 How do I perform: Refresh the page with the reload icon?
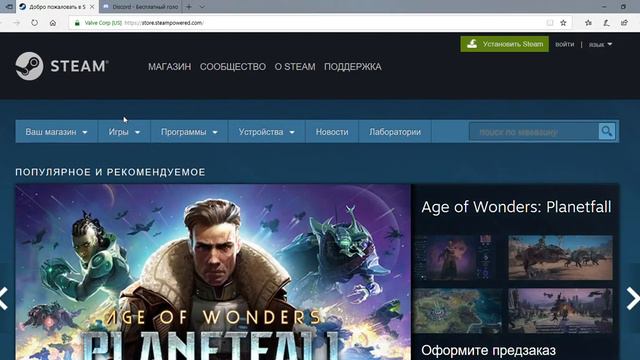[35, 23]
